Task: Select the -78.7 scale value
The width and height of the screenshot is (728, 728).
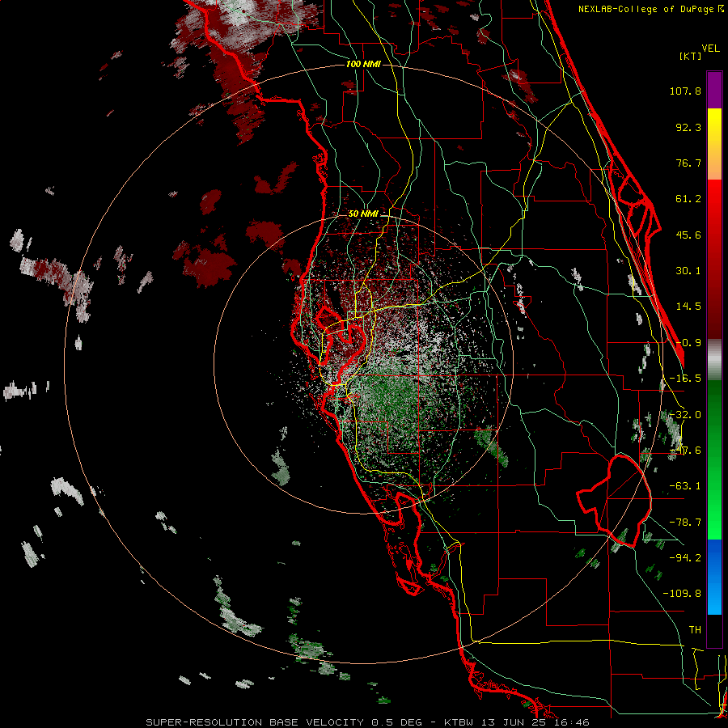Action: click(x=685, y=523)
